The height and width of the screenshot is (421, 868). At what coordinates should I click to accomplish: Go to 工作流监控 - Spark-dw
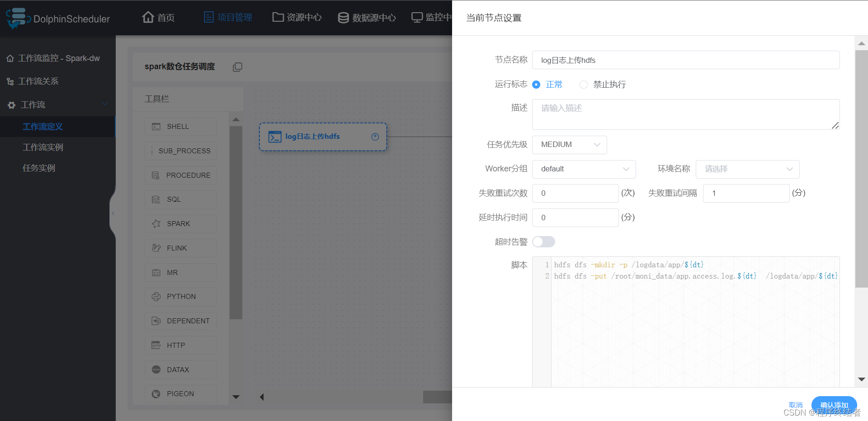pyautogui.click(x=59, y=58)
